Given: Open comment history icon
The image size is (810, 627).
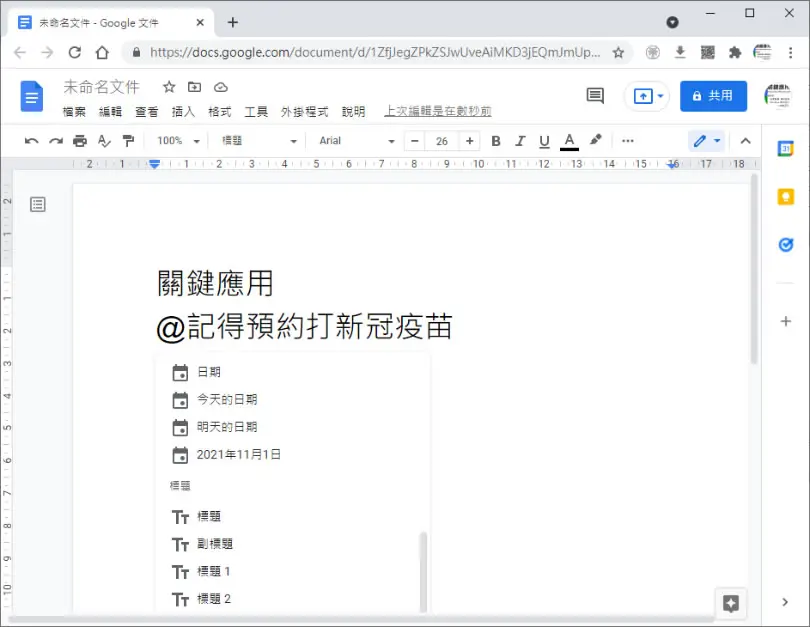Looking at the screenshot, I should point(595,96).
